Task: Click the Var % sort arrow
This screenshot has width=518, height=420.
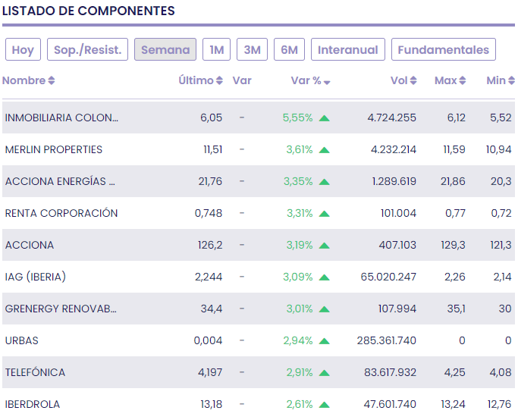Action: click(x=327, y=82)
